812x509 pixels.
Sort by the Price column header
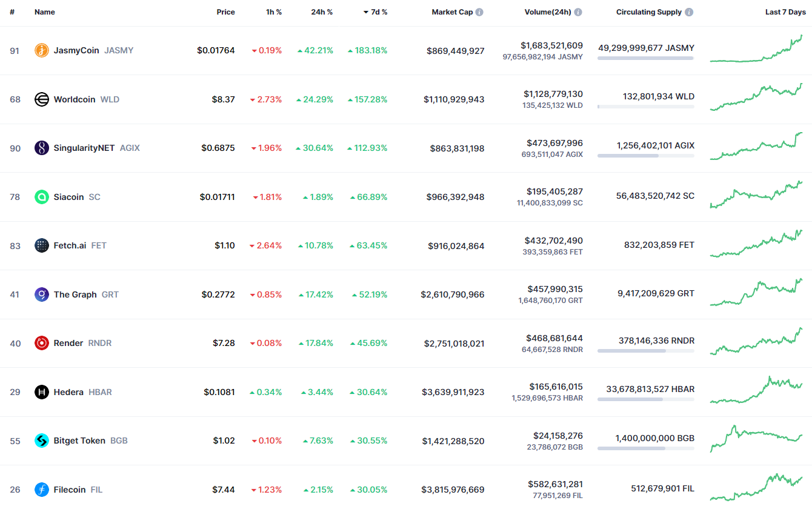tap(226, 12)
